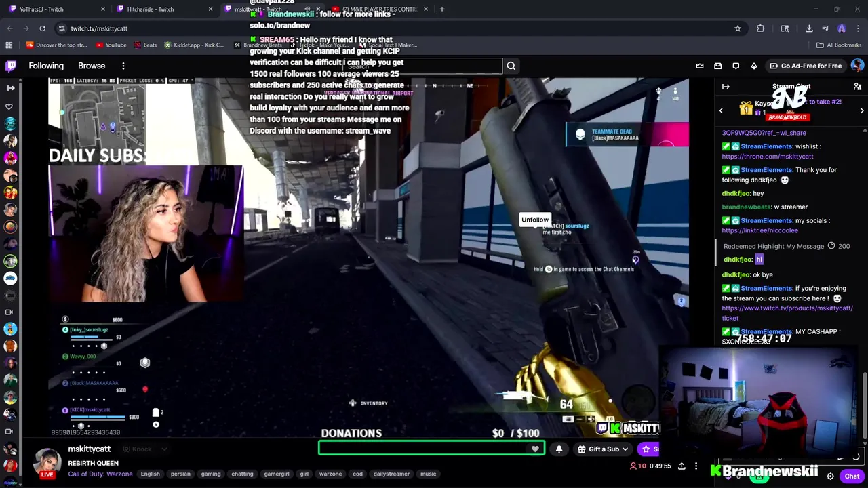Go to previous gift leaderboard entry

click(721, 110)
